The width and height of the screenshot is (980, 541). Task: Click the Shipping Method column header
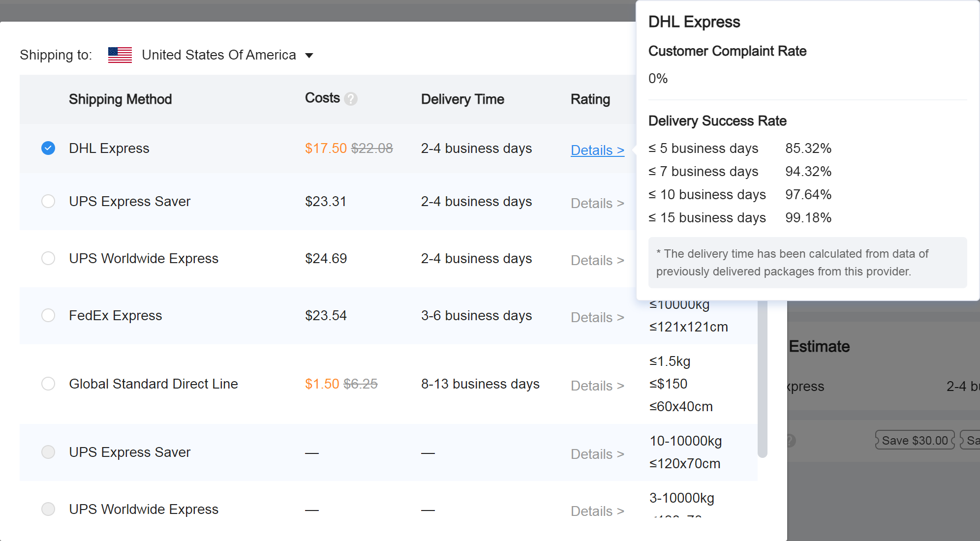(x=120, y=99)
